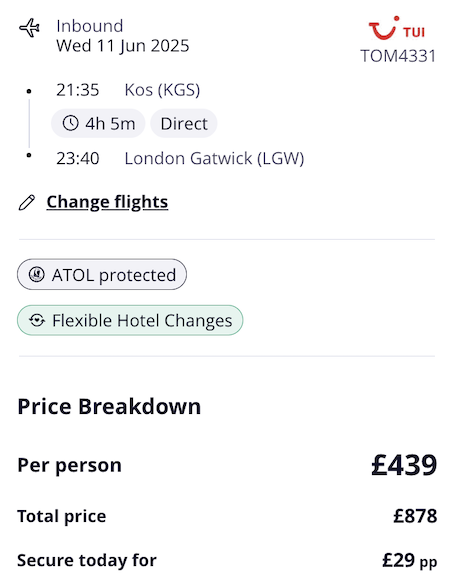Select the Flexible Hotel Changes pill

[130, 320]
